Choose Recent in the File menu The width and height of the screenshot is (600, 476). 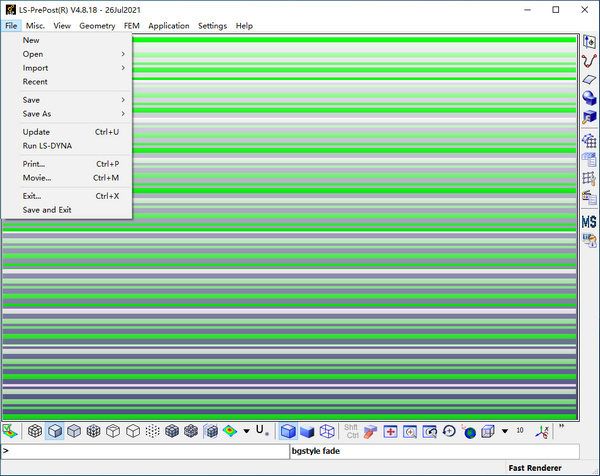pos(76,82)
